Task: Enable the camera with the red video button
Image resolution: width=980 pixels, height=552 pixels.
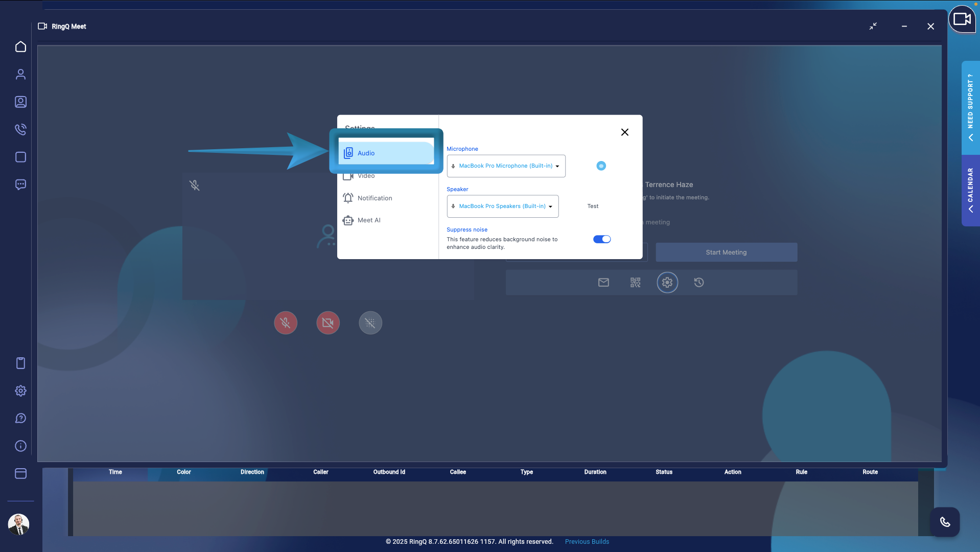Action: pos(328,323)
